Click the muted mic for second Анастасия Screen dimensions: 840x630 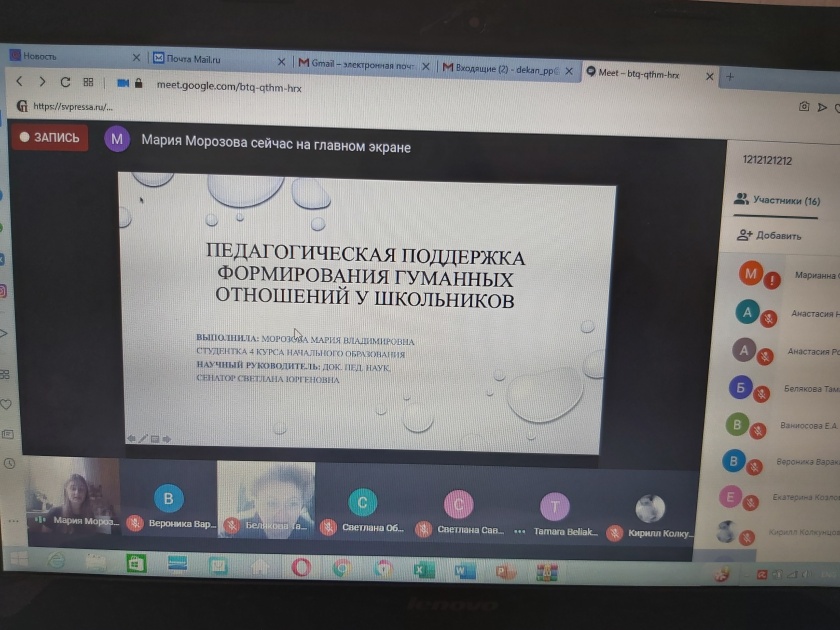[765, 356]
